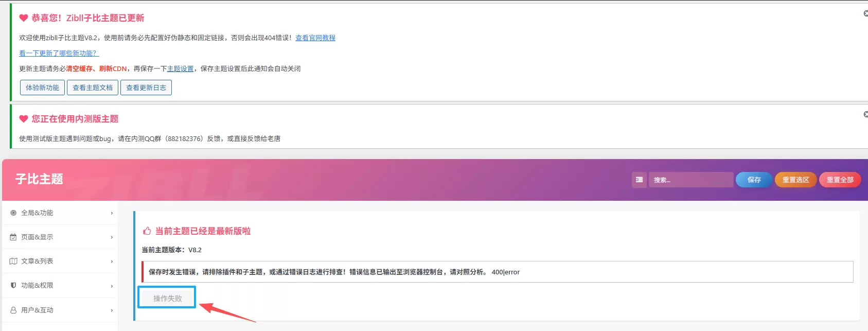Focus the 搜索 search input field
The image size is (868, 331).
tap(691, 180)
